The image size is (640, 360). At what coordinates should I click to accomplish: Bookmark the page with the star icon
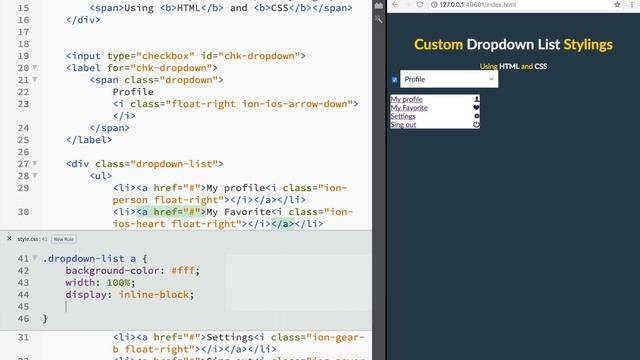617,4
